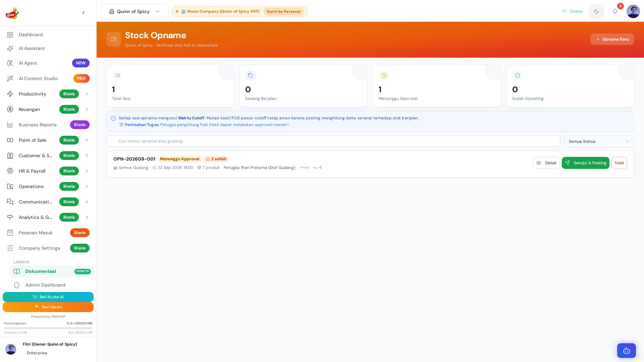Click the Point of Sale cash icon
644x362 pixels.
tap(10, 140)
